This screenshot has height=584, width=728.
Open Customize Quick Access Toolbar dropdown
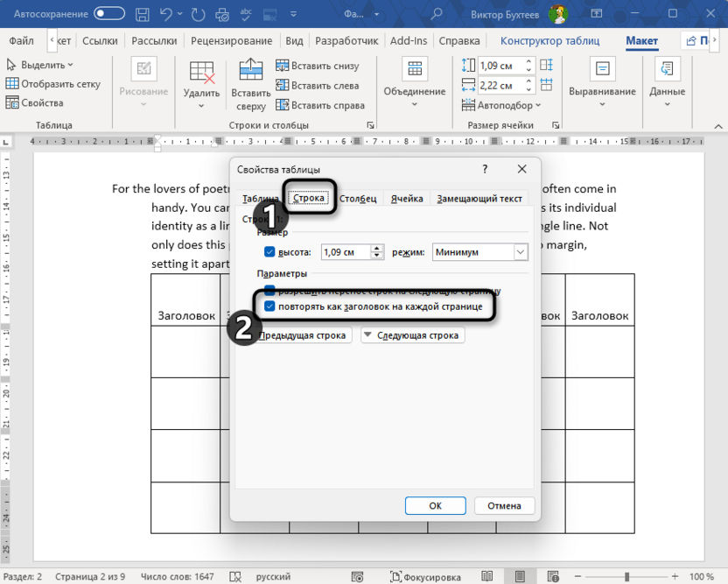click(293, 14)
